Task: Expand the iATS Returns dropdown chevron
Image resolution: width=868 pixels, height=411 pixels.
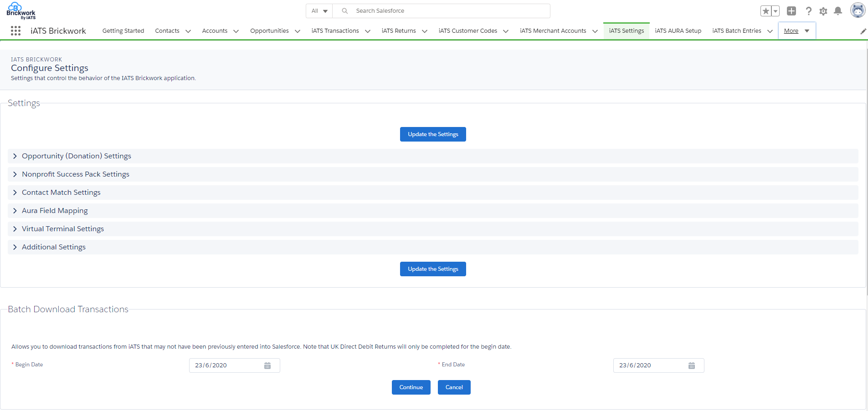Action: (x=425, y=31)
